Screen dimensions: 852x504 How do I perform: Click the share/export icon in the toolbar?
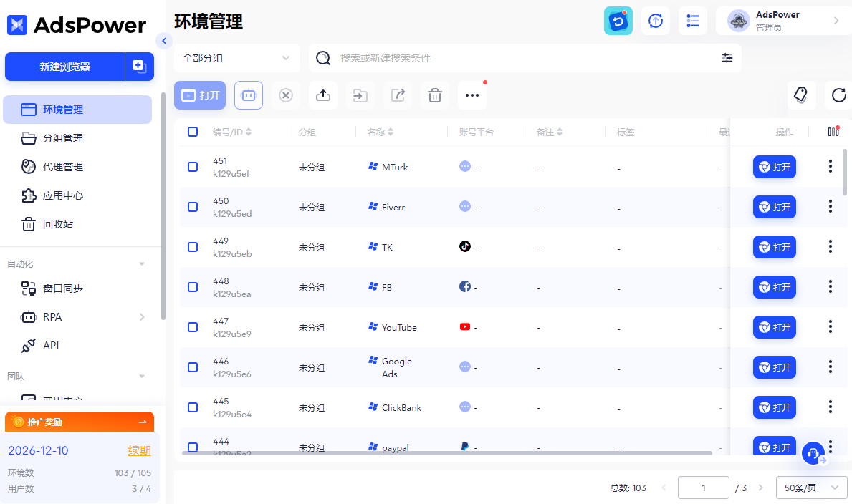[397, 94]
